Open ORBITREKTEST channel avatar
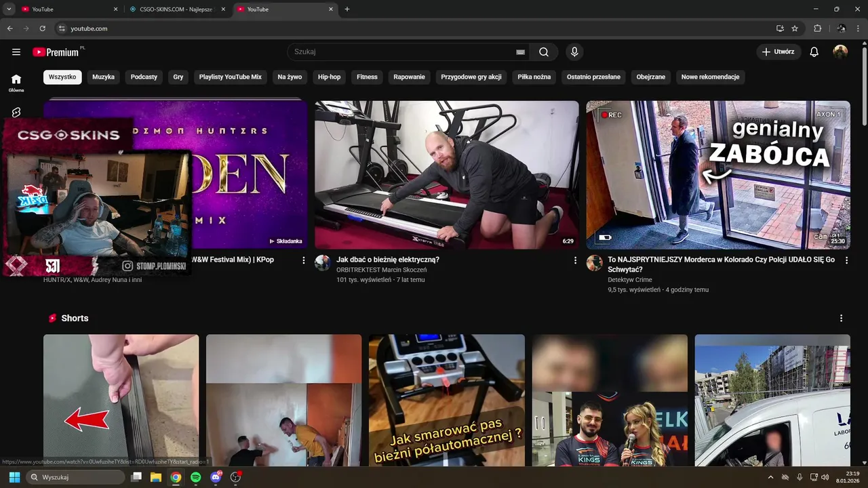The width and height of the screenshot is (868, 488). coord(323,263)
